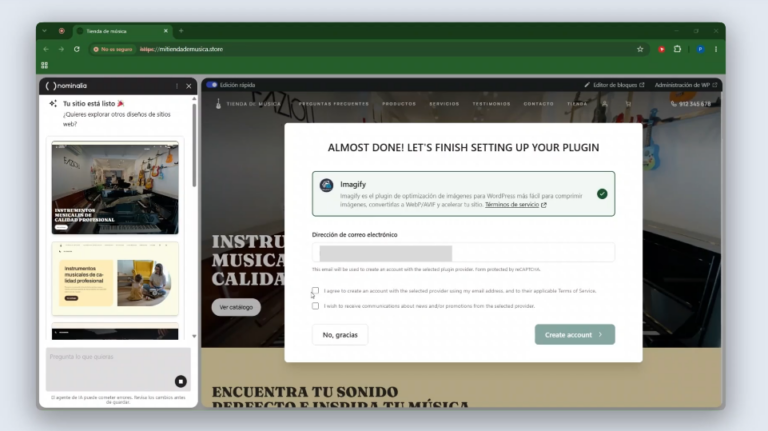
Task: Select the Imagify plugin card
Action: coord(463,194)
